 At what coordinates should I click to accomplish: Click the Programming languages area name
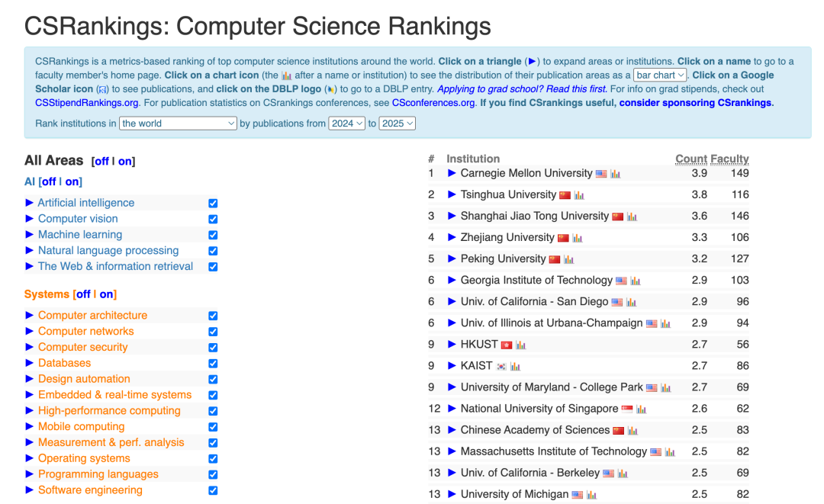click(98, 474)
